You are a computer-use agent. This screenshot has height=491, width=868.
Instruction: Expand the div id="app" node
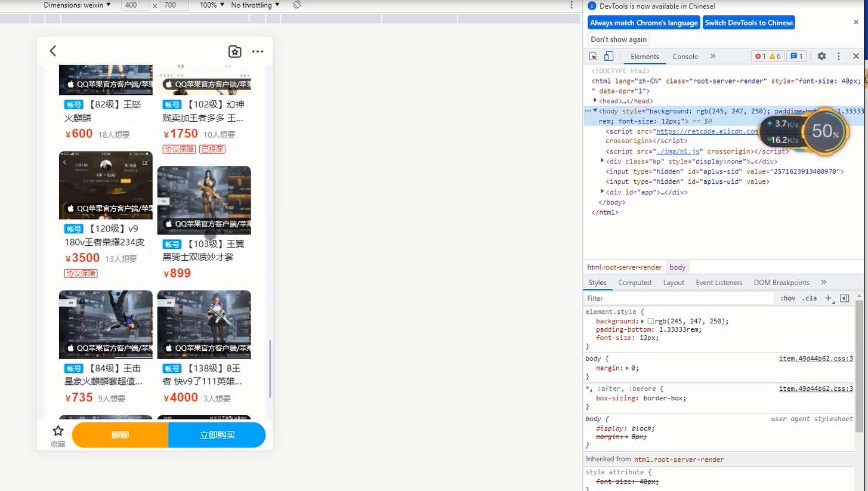pyautogui.click(x=603, y=192)
